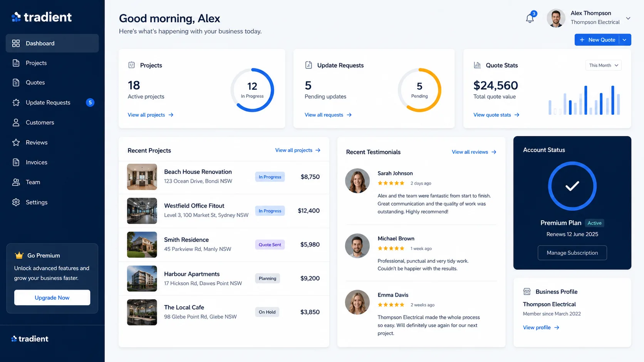
Task: Click the Account Status checkmark circle
Action: 572,186
